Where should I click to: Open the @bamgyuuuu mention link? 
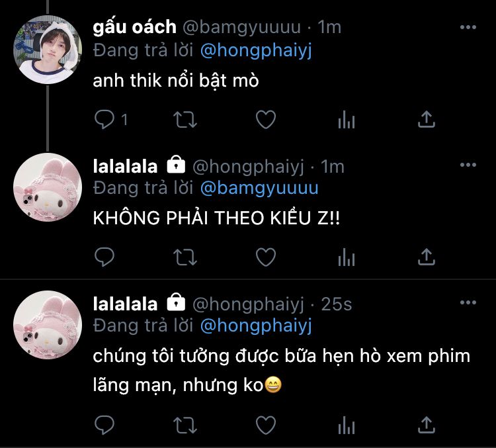259,188
